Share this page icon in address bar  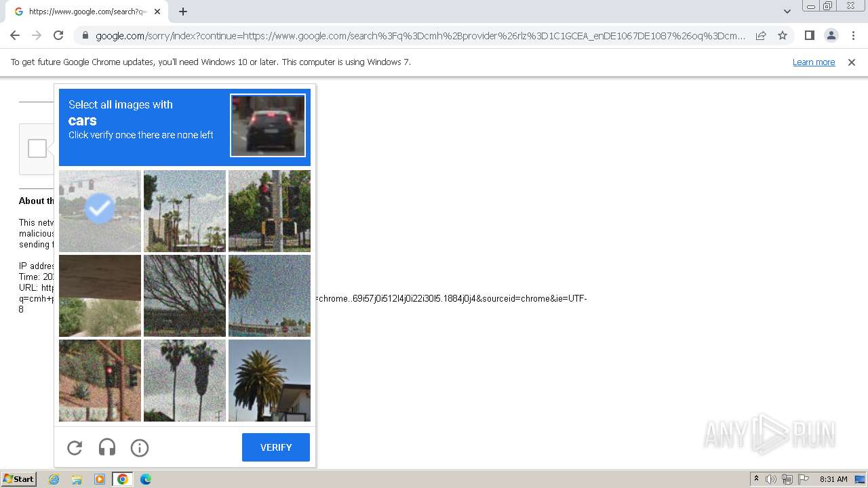click(x=761, y=35)
